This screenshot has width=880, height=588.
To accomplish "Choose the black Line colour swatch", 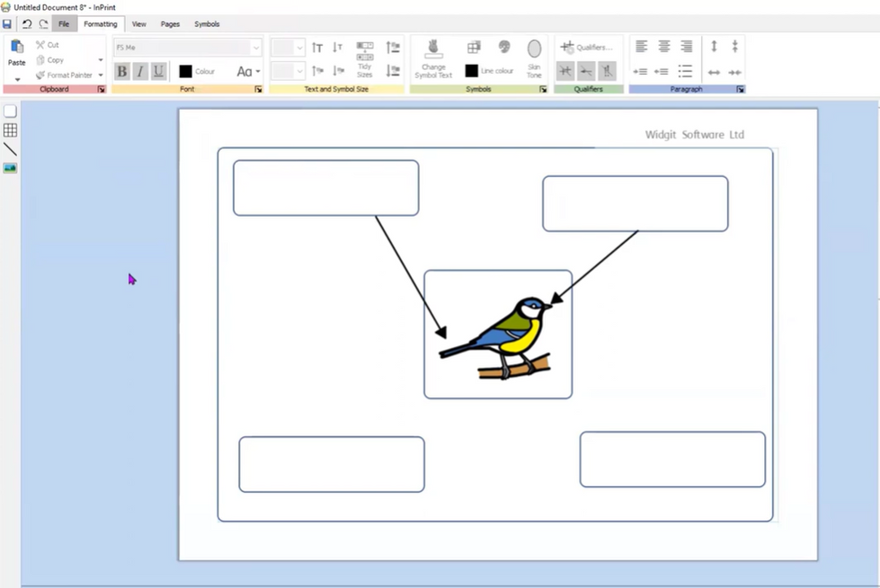I will (x=471, y=71).
